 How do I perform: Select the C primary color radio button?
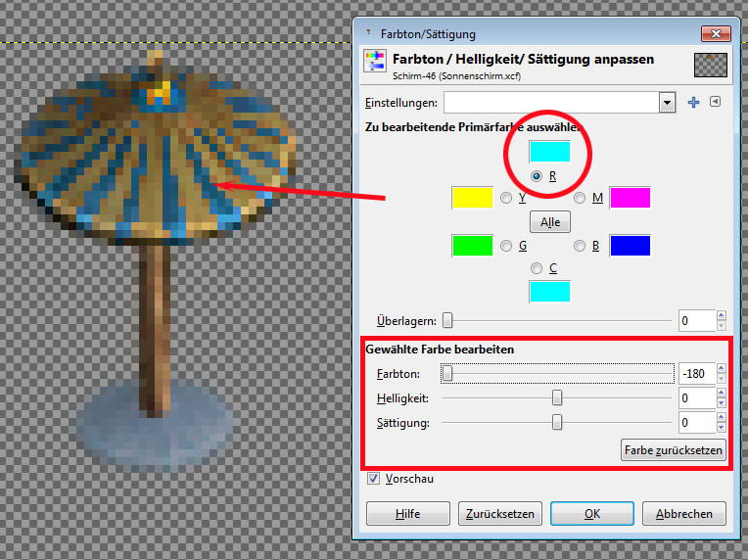[x=537, y=268]
